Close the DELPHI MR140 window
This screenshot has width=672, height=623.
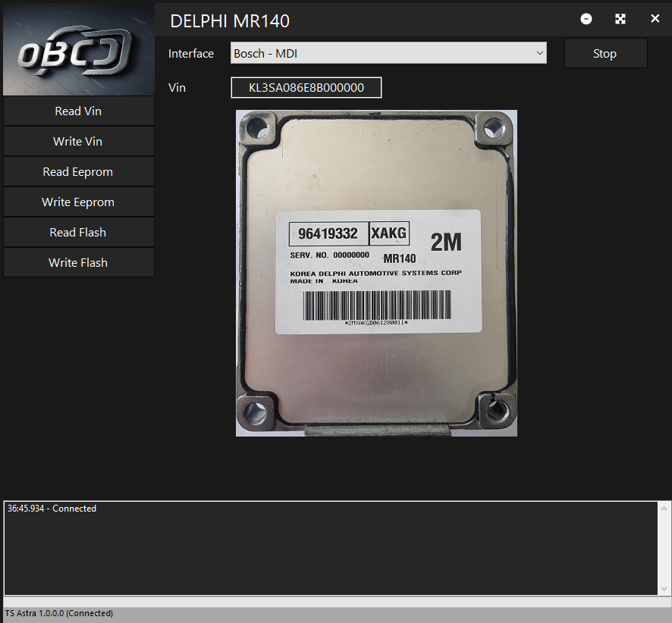point(655,18)
